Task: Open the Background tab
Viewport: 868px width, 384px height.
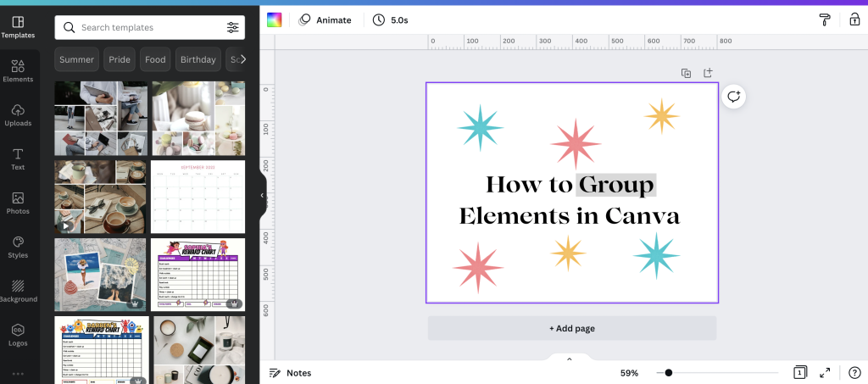Action: pyautogui.click(x=18, y=291)
